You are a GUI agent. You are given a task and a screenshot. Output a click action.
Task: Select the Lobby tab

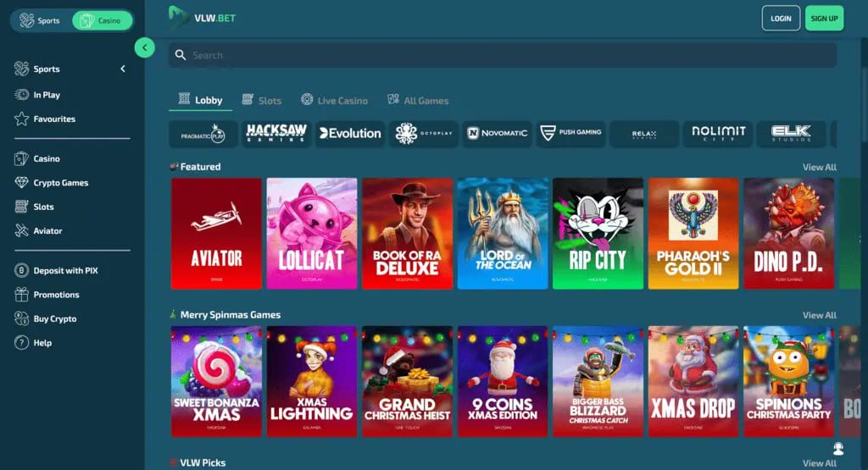pyautogui.click(x=200, y=100)
